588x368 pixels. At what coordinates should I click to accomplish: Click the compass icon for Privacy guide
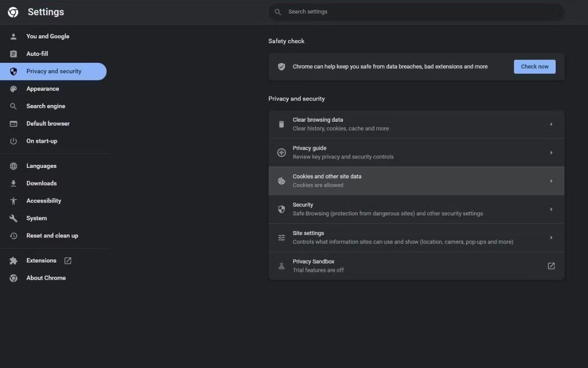point(281,153)
